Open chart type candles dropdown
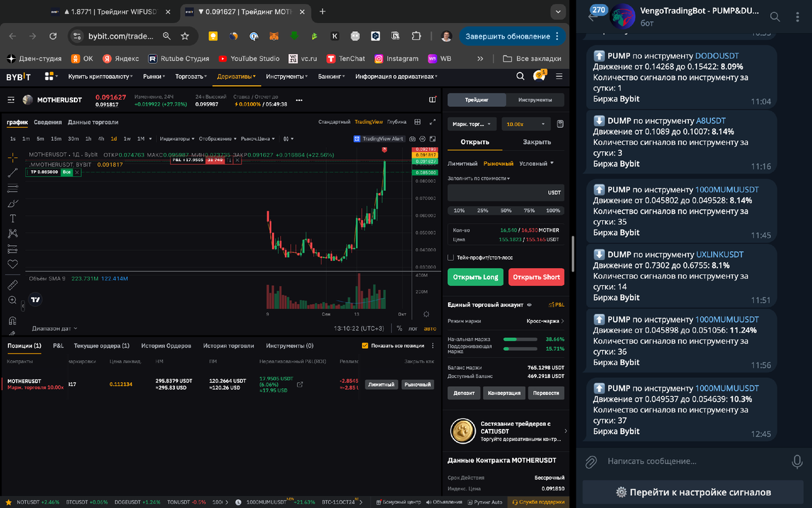The height and width of the screenshot is (508, 812). [x=288, y=139]
